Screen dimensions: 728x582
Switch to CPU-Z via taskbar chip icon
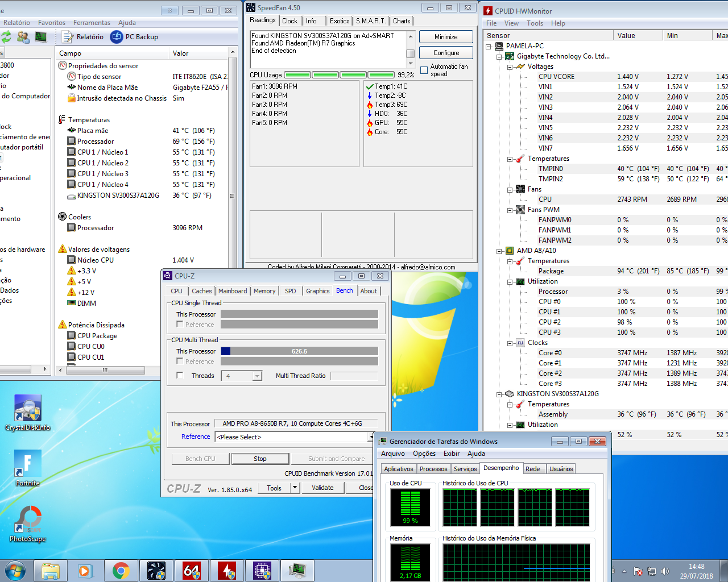[262, 571]
